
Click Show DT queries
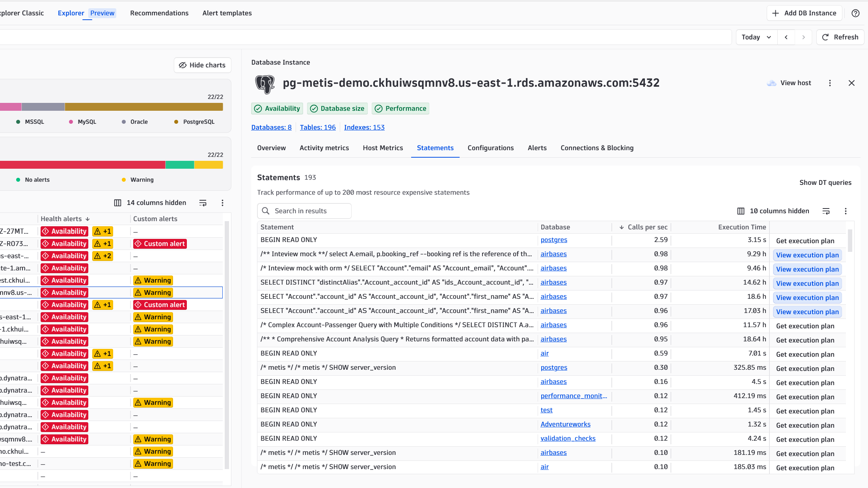[825, 183]
